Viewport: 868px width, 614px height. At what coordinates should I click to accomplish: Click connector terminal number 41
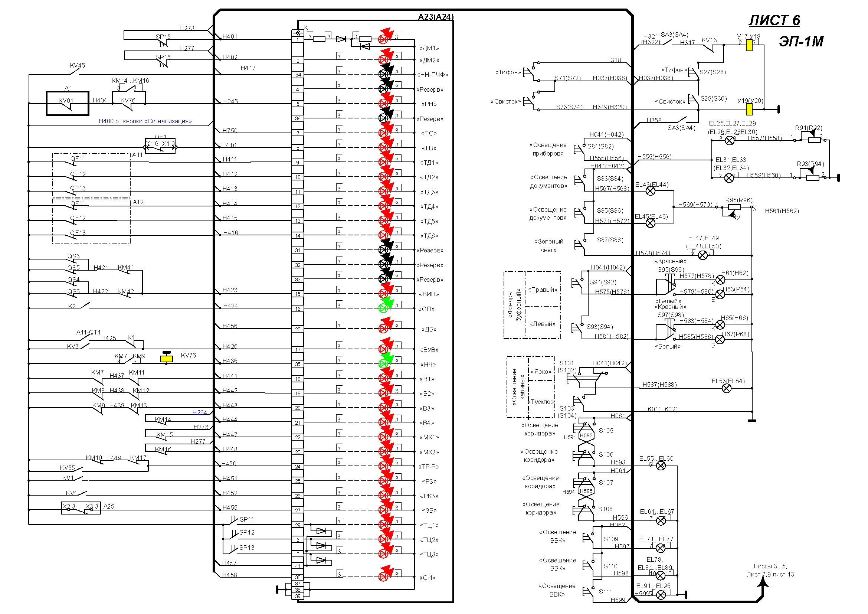(298, 566)
